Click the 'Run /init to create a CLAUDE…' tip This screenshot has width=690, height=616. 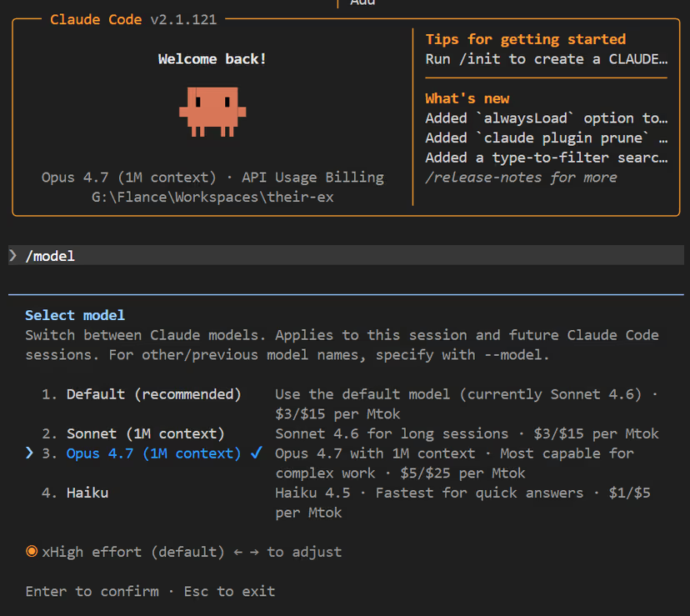click(x=546, y=59)
